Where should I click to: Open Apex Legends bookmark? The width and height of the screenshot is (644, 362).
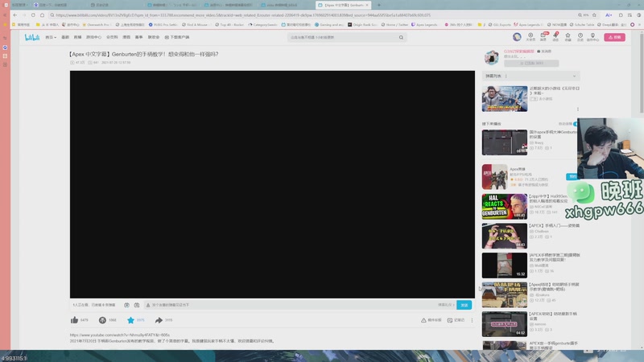pos(424,25)
